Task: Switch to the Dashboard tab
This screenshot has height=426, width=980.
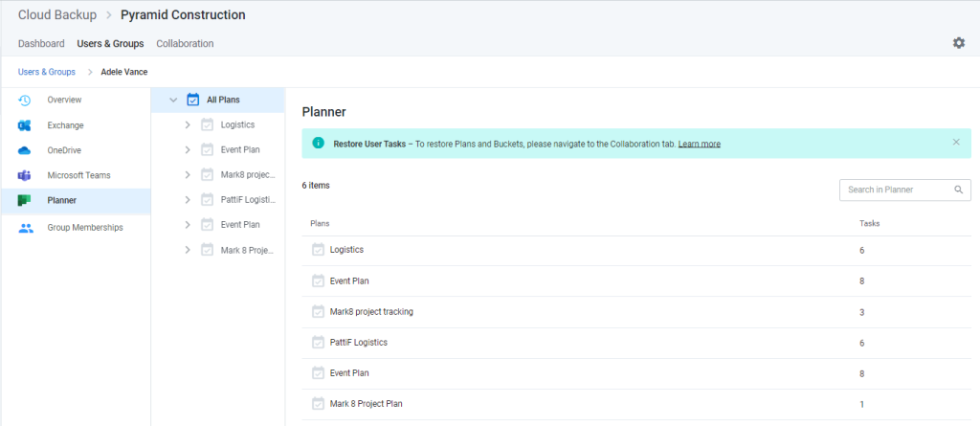Action: pyautogui.click(x=41, y=44)
